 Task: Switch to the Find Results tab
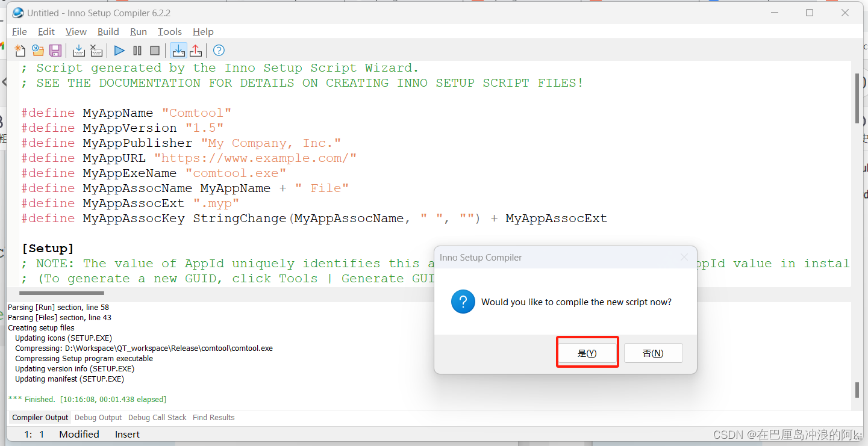click(x=213, y=417)
